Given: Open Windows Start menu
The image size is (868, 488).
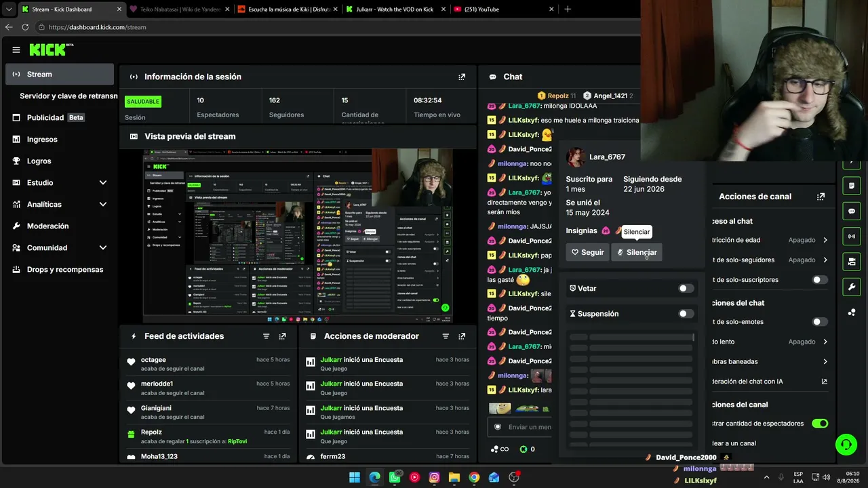Looking at the screenshot, I should (355, 477).
